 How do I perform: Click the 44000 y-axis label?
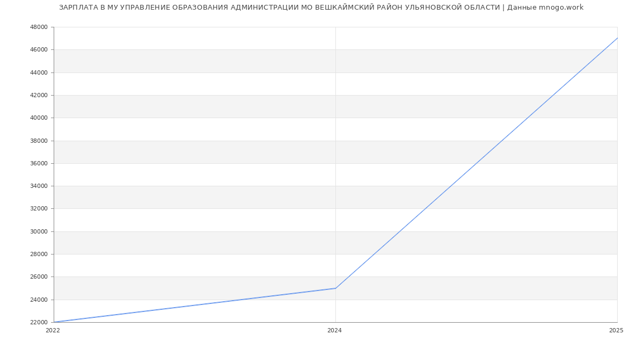39,72
